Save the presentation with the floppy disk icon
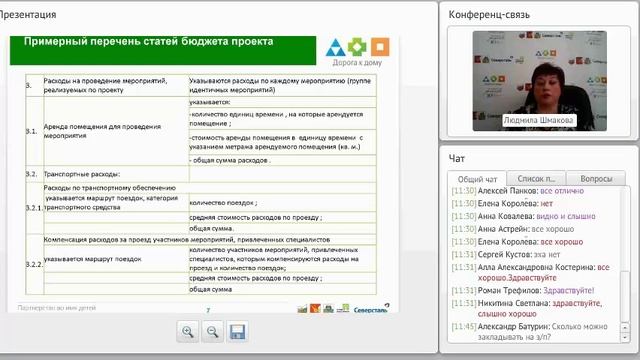 pos(238,331)
